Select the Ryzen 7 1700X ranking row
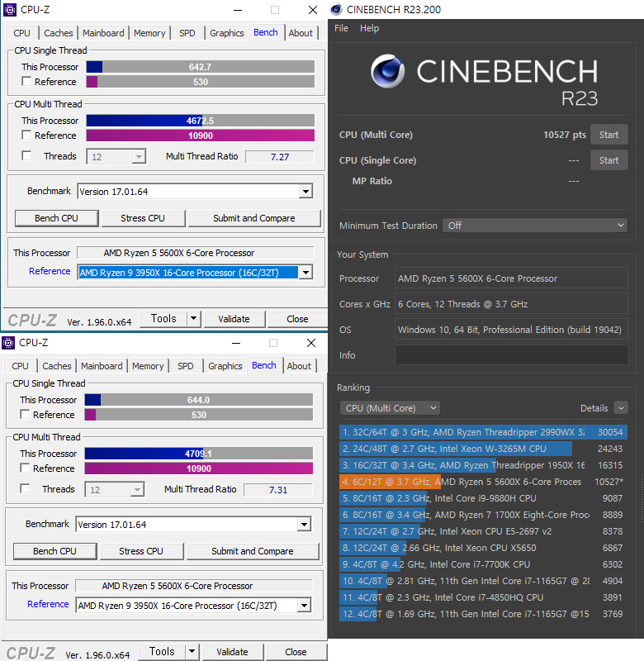Viewport: 644px width, 661px height. (x=483, y=515)
